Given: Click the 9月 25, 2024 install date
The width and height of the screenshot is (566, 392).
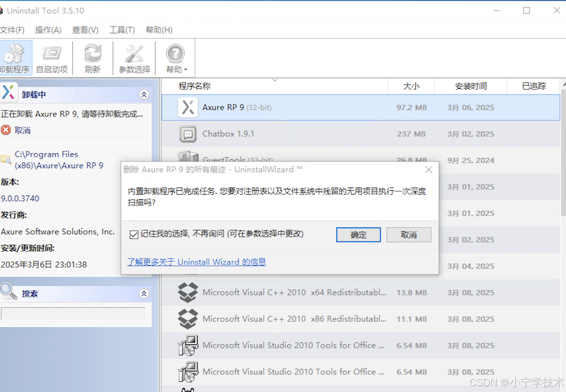Looking at the screenshot, I should [471, 160].
